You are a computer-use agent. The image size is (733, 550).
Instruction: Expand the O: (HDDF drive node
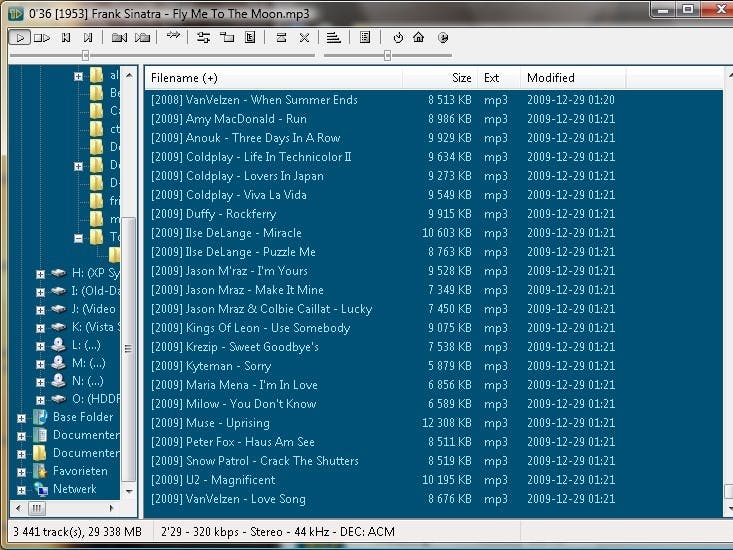tap(40, 400)
